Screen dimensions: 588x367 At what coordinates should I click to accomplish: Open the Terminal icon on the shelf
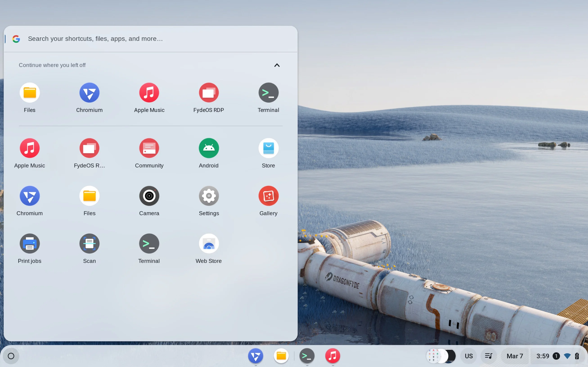coord(307,356)
